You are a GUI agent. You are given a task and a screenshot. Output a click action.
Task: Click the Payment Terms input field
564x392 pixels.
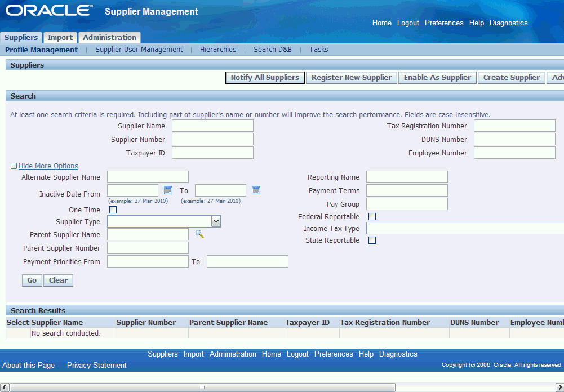click(407, 190)
